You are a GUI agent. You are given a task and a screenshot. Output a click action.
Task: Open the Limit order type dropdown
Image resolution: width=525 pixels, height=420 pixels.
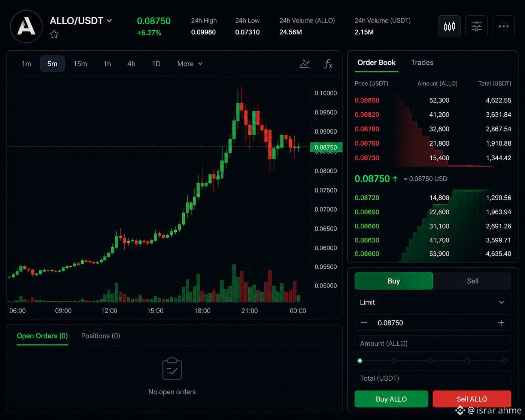coord(433,302)
